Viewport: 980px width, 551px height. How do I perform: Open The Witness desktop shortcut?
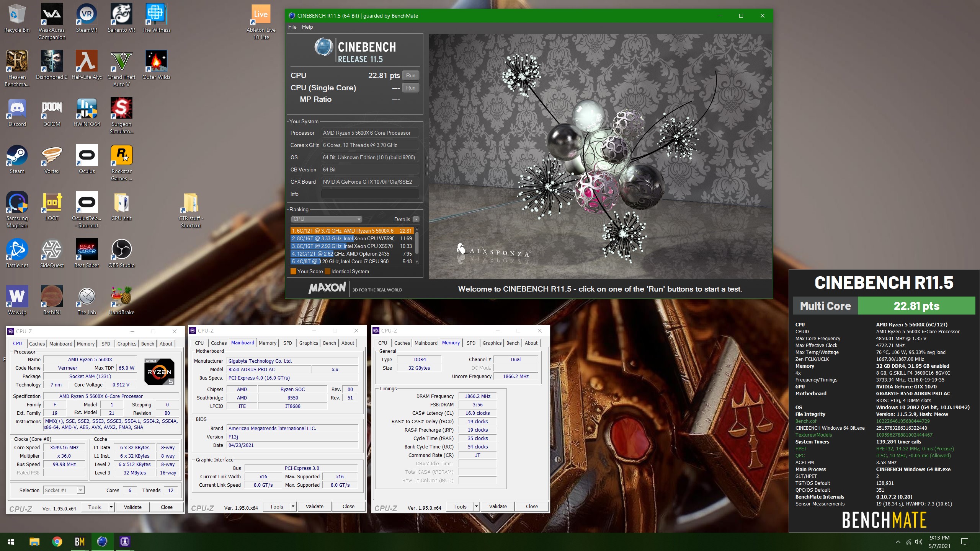[x=156, y=18]
